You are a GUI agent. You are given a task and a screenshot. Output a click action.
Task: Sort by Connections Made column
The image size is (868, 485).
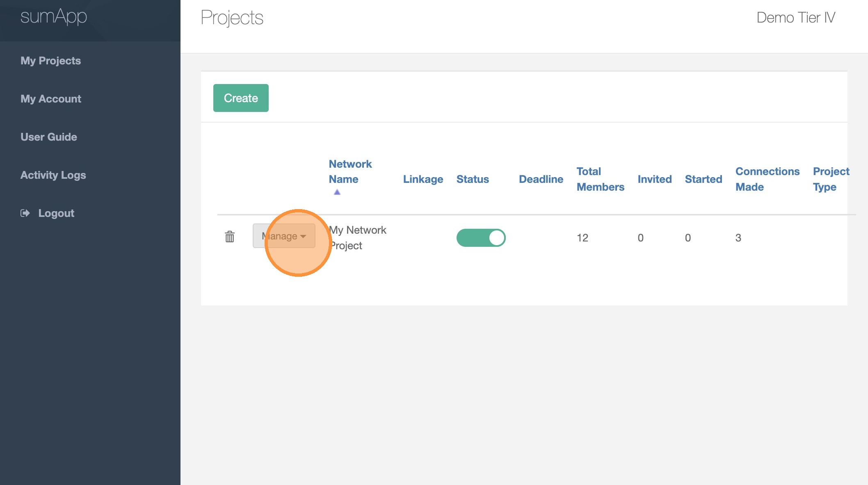[767, 179]
